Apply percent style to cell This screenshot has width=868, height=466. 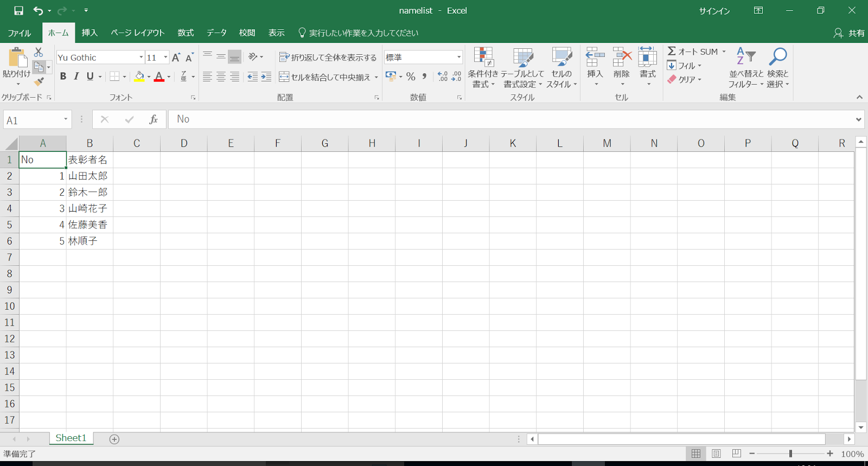pyautogui.click(x=411, y=76)
